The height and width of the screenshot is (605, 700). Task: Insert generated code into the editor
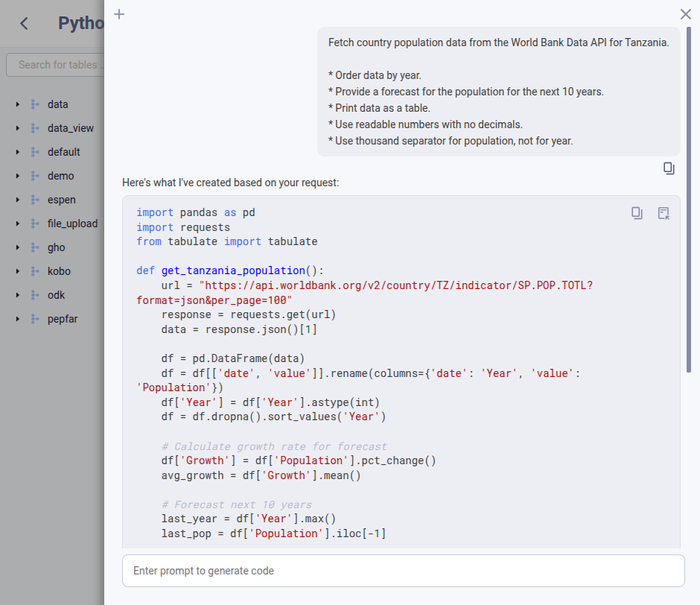click(x=663, y=213)
